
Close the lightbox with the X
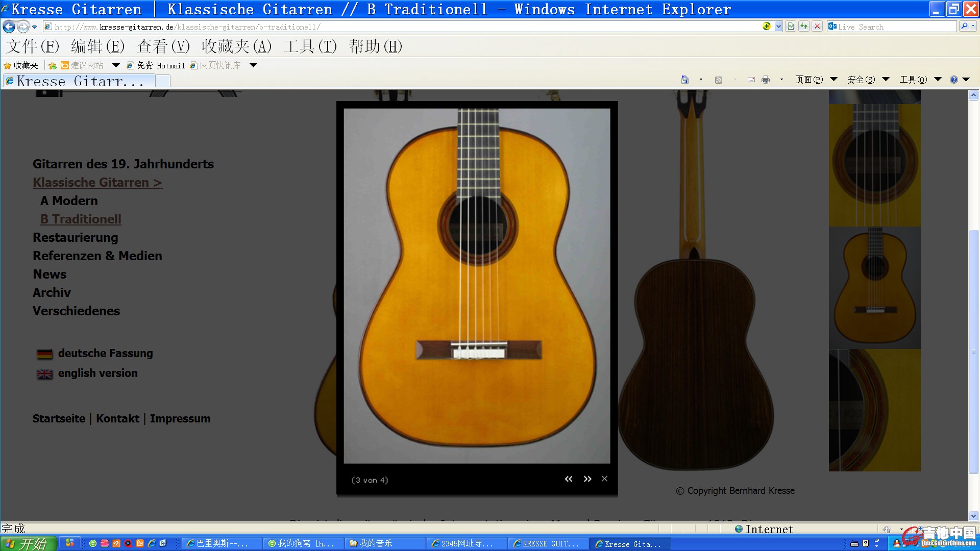[x=604, y=479]
